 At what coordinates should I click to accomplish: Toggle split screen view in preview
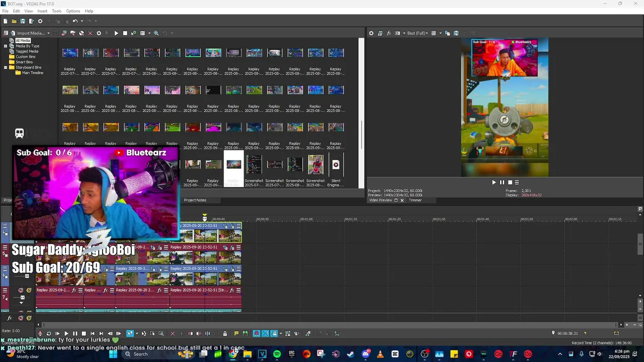click(x=397, y=33)
